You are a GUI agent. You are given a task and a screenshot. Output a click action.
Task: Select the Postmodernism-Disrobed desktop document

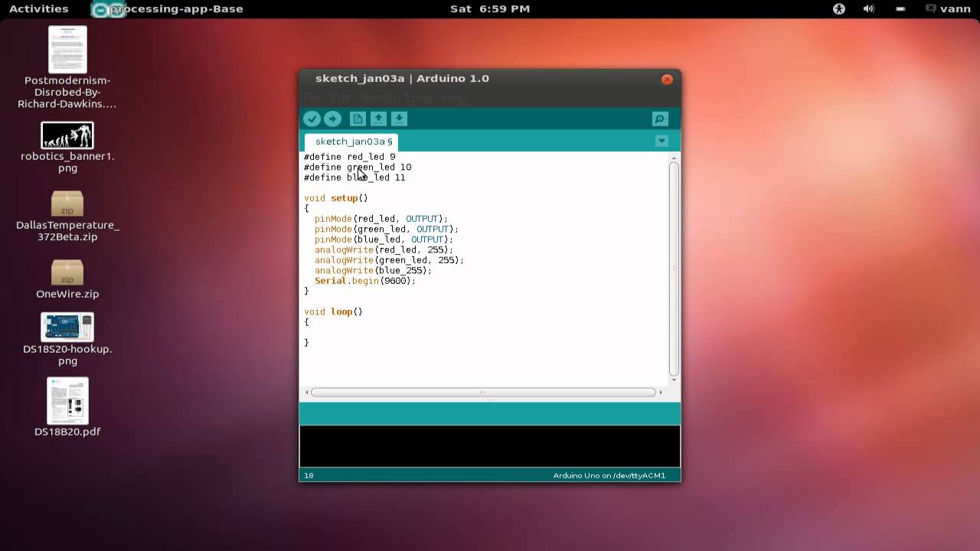pyautogui.click(x=67, y=67)
